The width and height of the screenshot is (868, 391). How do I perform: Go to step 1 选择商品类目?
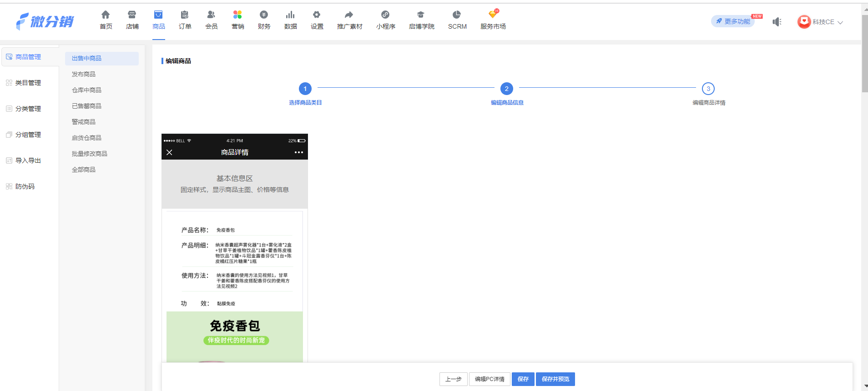pyautogui.click(x=305, y=89)
